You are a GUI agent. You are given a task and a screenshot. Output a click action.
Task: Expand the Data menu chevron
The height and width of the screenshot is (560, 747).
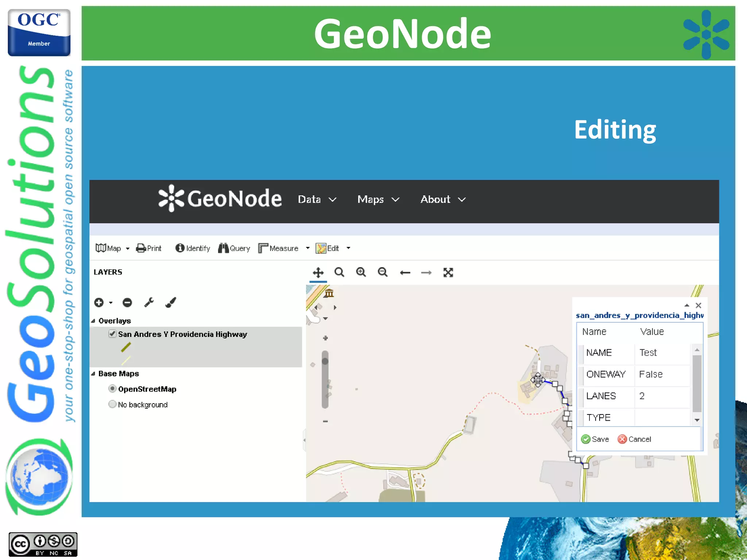coord(332,200)
